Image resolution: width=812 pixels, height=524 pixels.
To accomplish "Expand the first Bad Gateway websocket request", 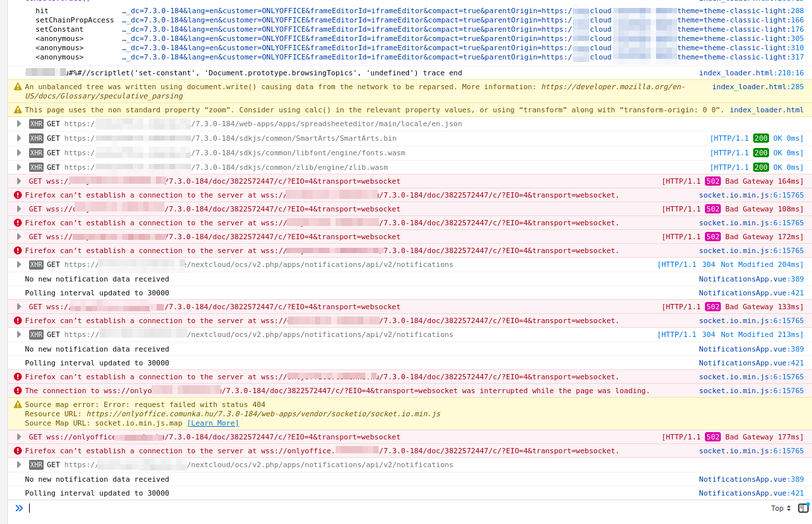I will tap(18, 181).
